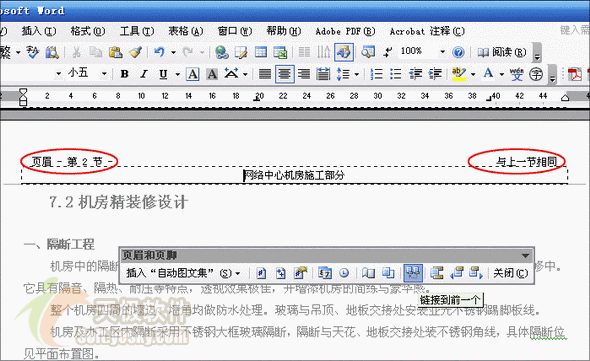Toggle character border A button
590x361 pixels.
(x=193, y=74)
